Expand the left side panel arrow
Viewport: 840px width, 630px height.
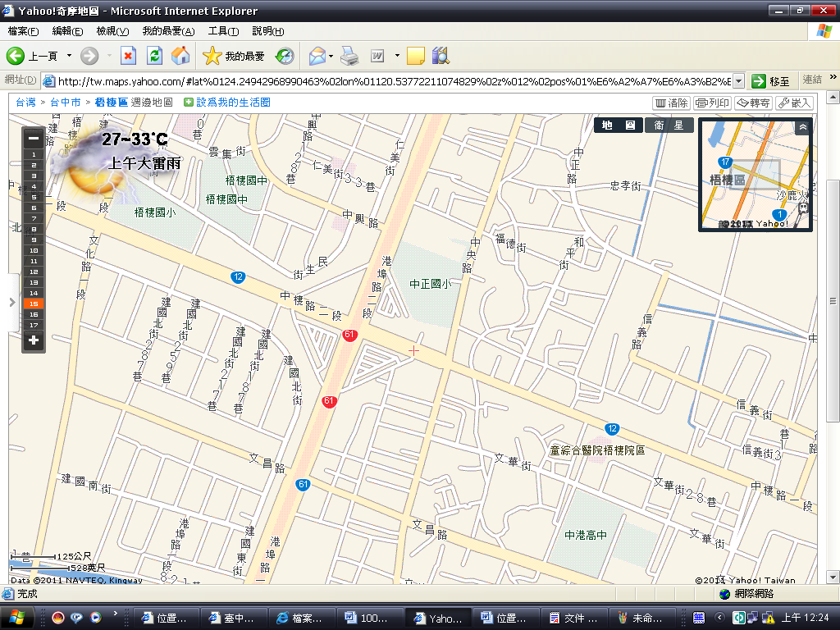[11, 302]
